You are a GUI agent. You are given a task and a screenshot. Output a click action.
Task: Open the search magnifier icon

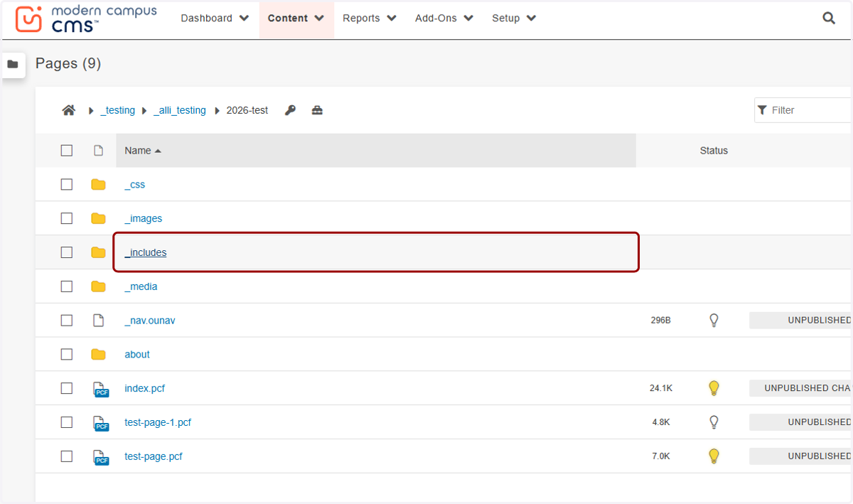[829, 18]
